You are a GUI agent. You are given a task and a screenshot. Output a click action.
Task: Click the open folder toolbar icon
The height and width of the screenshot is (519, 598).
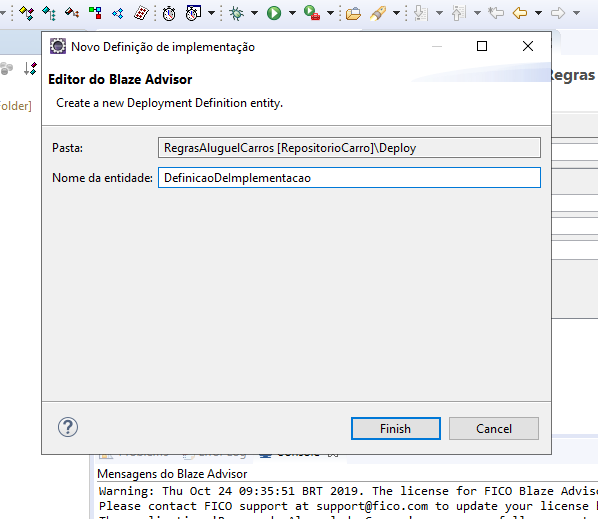353,14
